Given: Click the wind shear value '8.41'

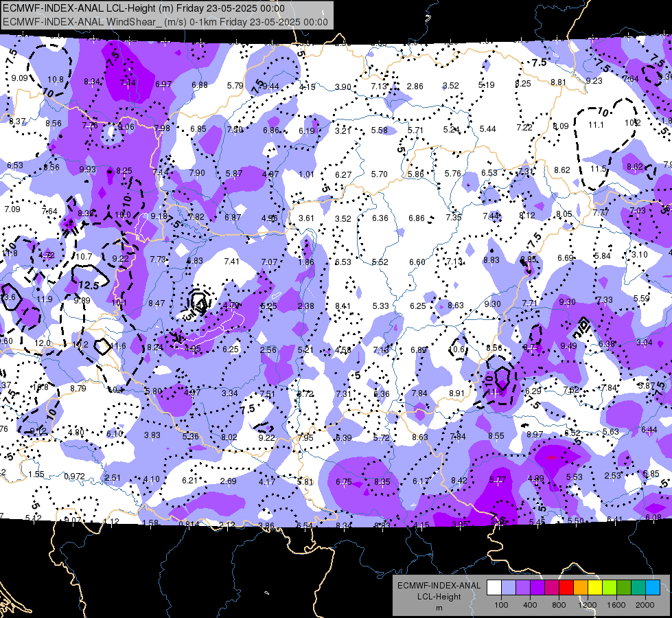Looking at the screenshot, I should click(343, 306).
